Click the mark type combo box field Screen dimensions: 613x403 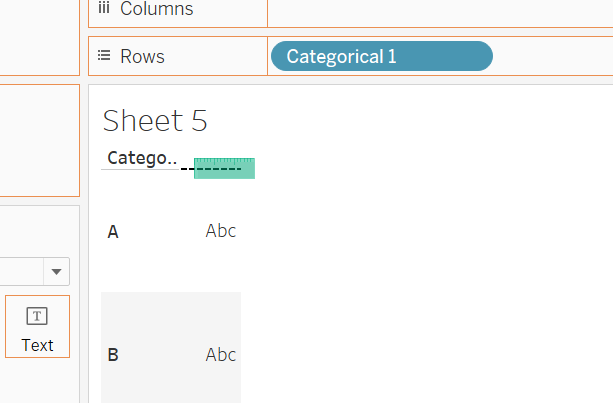20,271
